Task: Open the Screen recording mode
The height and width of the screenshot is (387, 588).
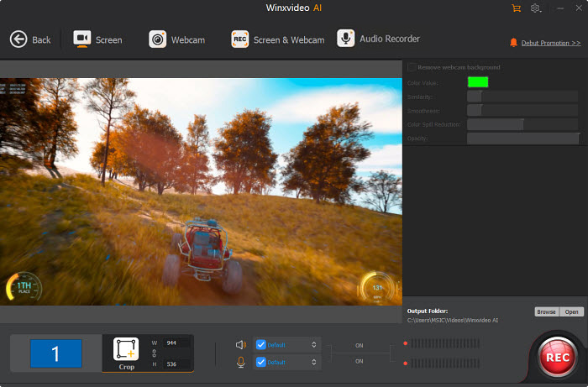Action: (x=97, y=39)
